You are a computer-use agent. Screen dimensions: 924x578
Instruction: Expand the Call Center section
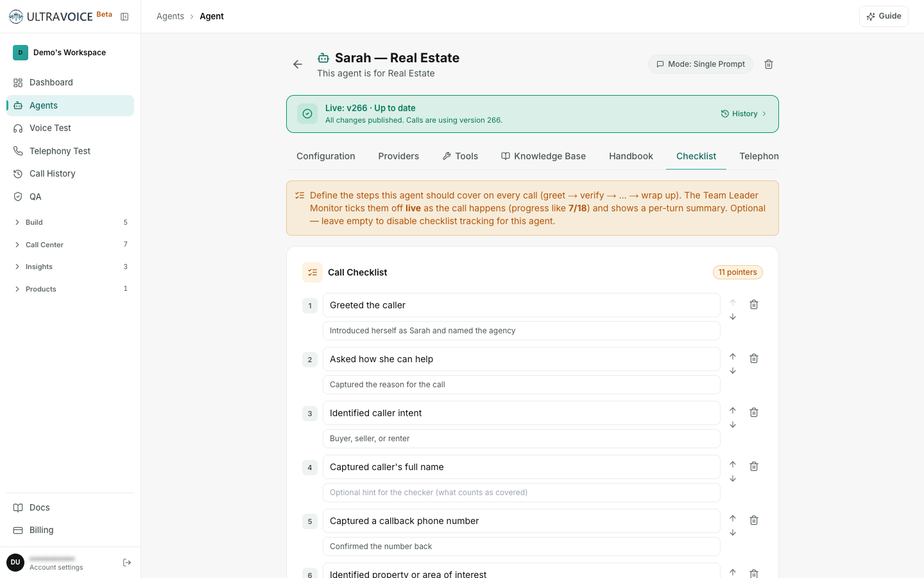(70, 245)
